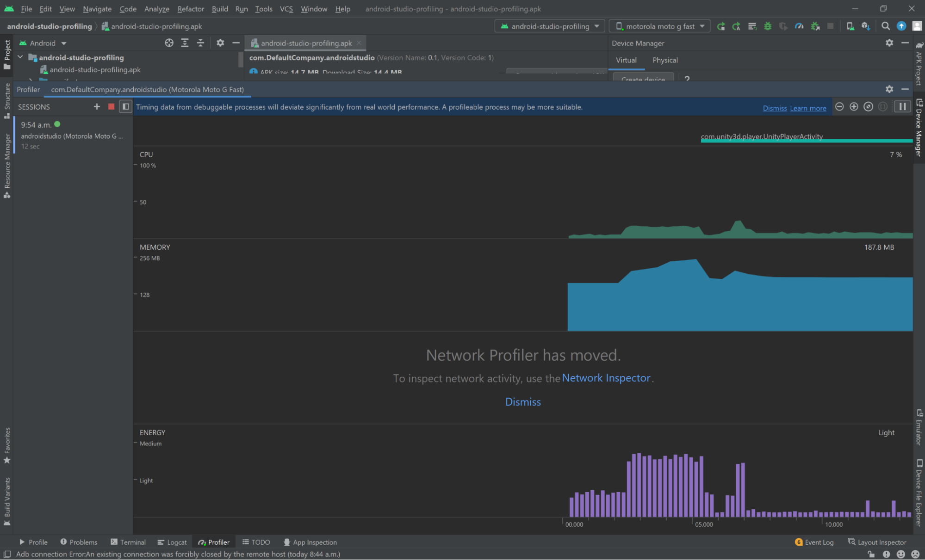Dismiss the debuggable process warning banner
925x560 pixels.
point(775,108)
